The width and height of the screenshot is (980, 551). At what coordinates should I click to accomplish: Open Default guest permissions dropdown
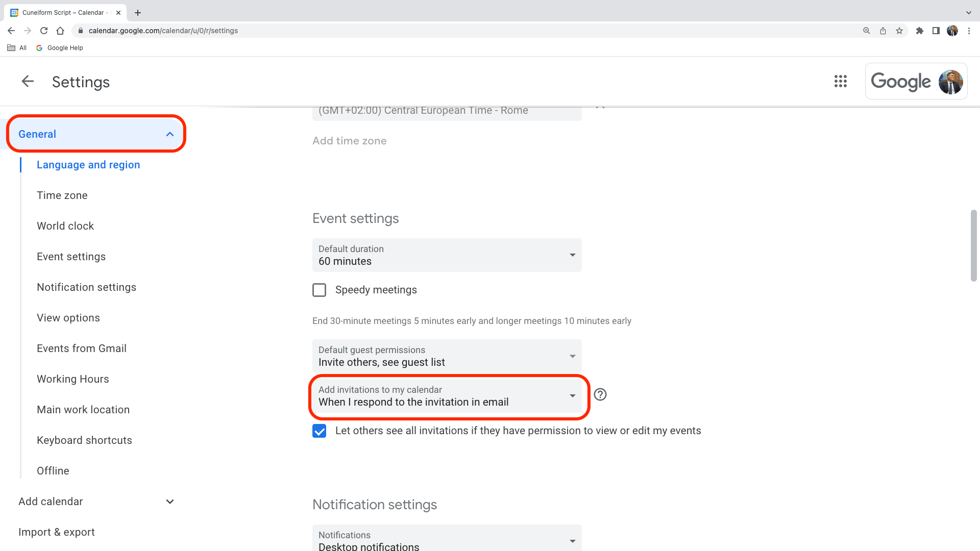point(447,356)
